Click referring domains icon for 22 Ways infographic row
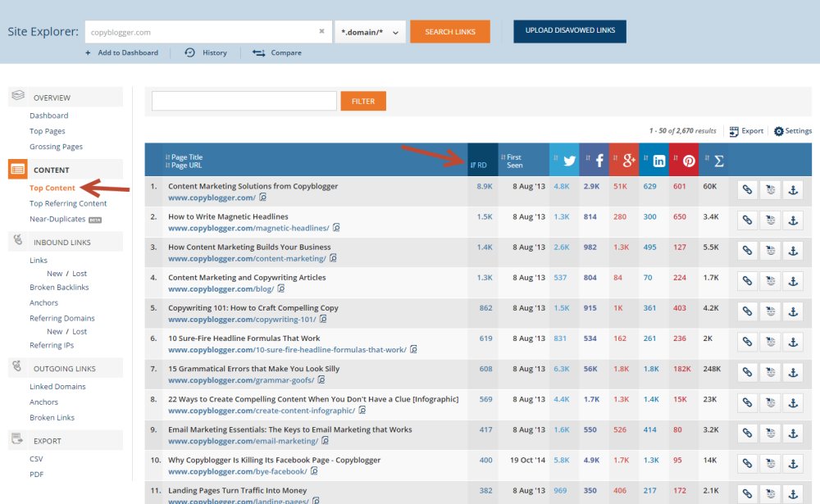This screenshot has width=820, height=504. pyautogui.click(x=770, y=403)
